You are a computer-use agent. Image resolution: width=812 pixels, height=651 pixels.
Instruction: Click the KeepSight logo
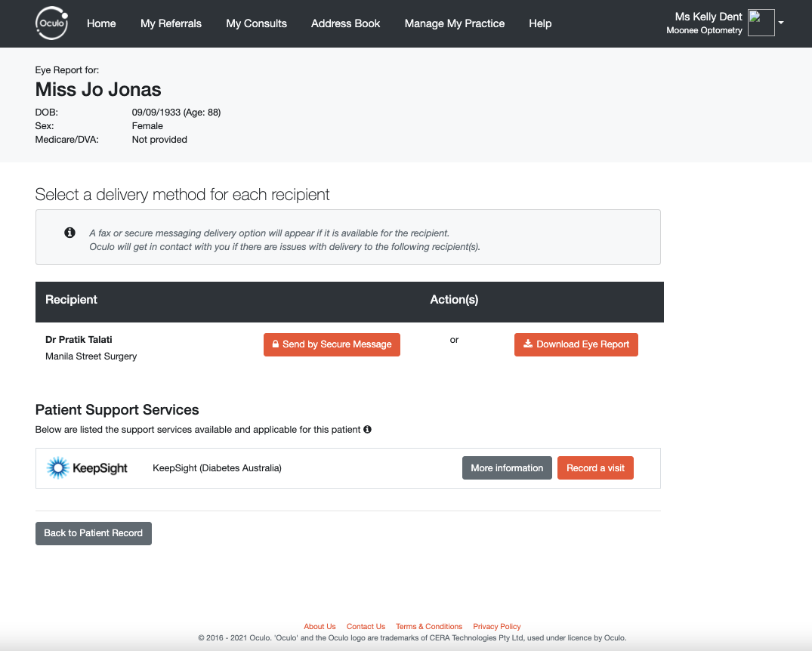86,468
